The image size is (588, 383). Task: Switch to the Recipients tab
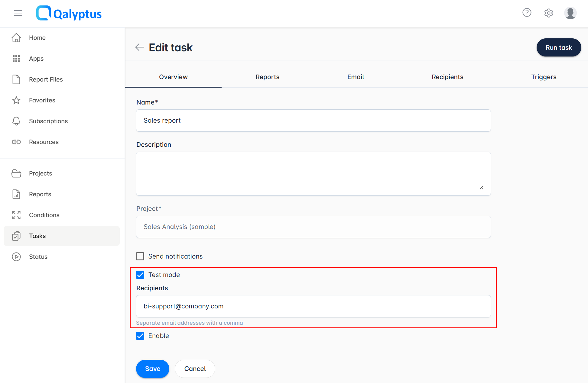tap(447, 77)
